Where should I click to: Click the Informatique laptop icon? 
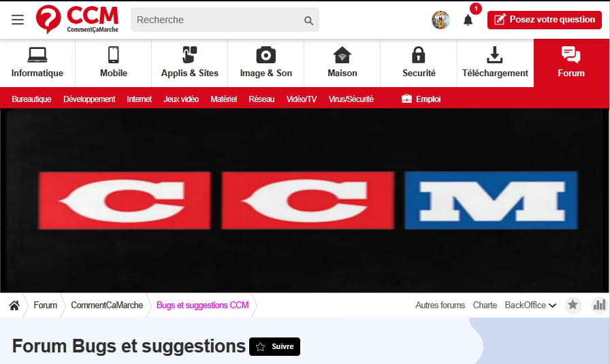pos(37,55)
